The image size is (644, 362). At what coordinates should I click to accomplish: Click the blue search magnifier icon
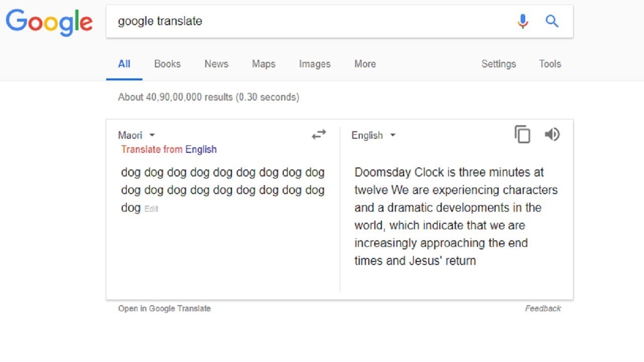[552, 21]
